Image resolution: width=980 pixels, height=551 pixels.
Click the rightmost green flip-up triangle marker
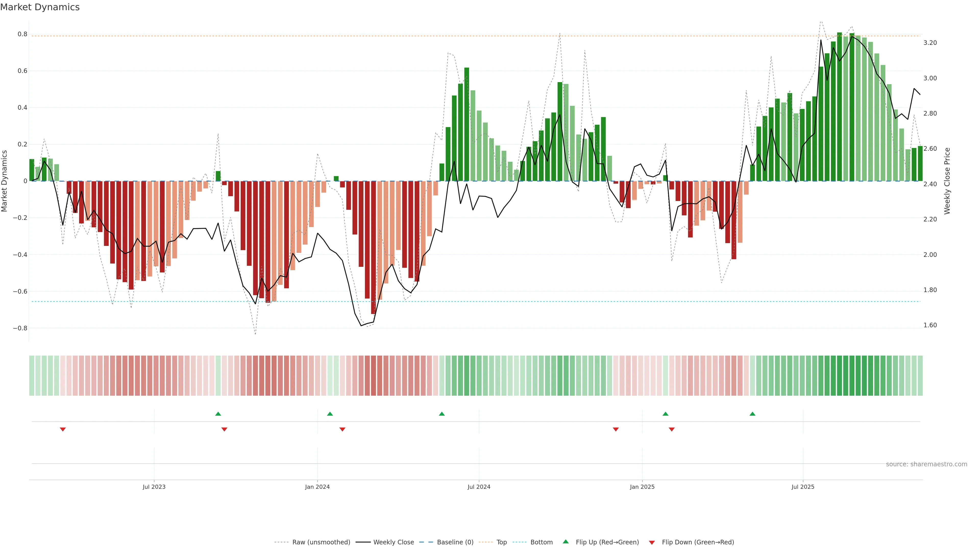click(x=752, y=414)
